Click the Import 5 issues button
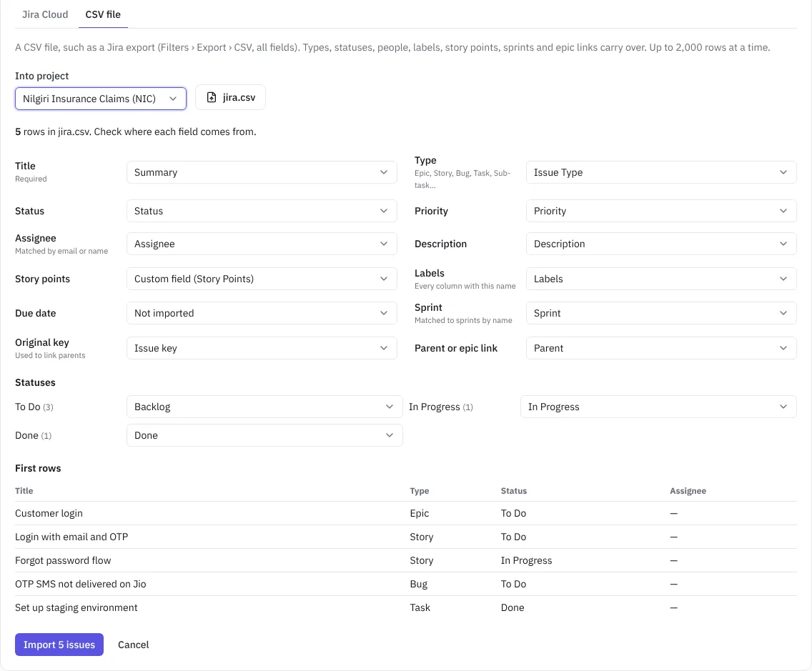 pos(59,645)
